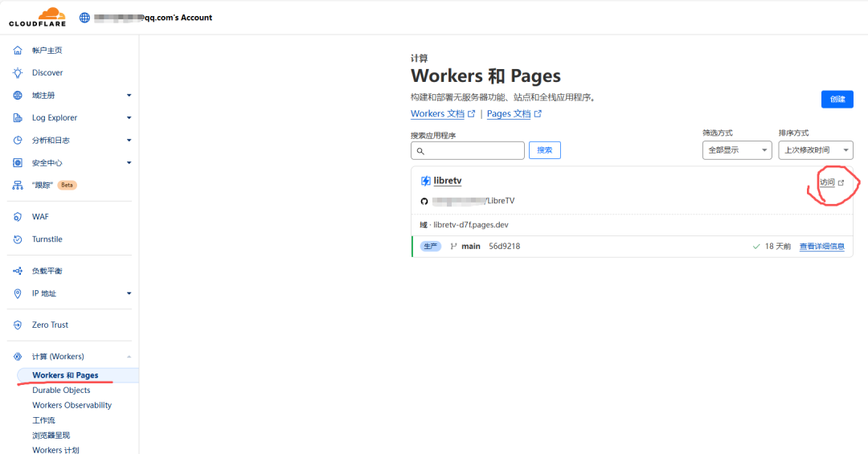Click the Turnstile icon
This screenshot has width=868, height=454.
pos(18,239)
